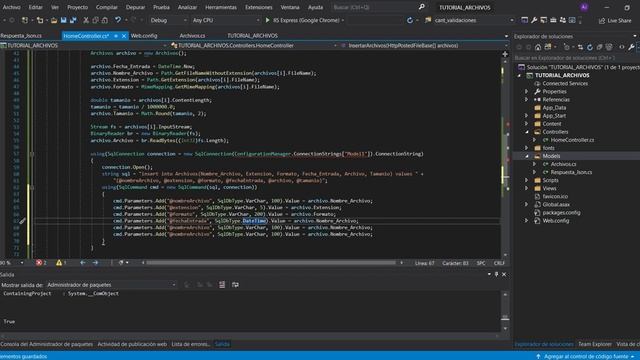The width and height of the screenshot is (640, 360).
Task: Click Solution Explorer collapse all icon
Action: click(x=599, y=47)
